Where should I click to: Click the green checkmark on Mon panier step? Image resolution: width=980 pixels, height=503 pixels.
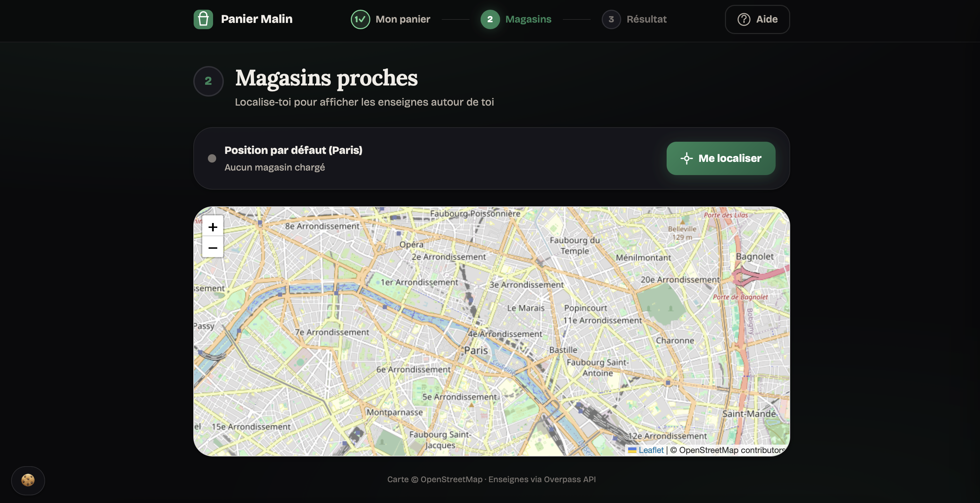coord(360,19)
